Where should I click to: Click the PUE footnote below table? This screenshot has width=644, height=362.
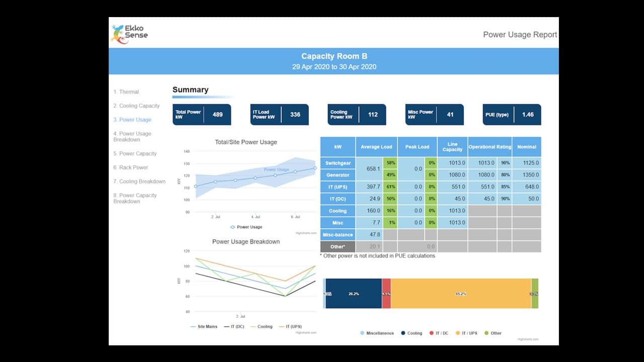377,256
